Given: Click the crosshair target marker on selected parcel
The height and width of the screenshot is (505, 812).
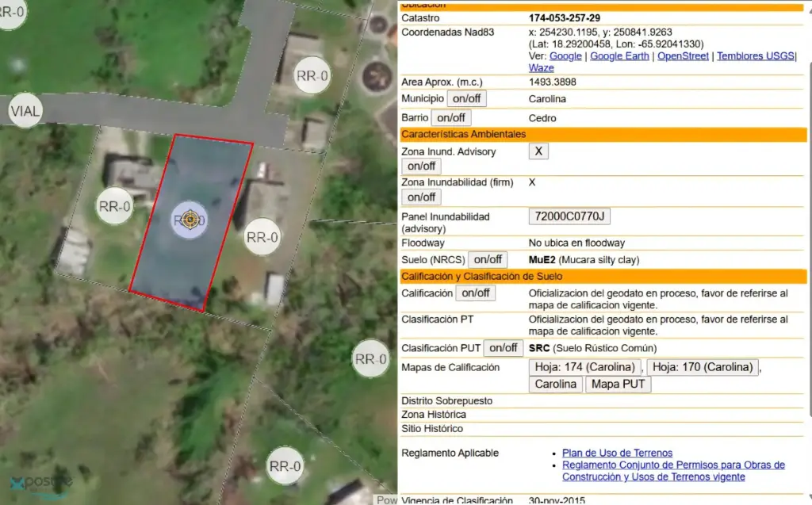Looking at the screenshot, I should coord(190,220).
